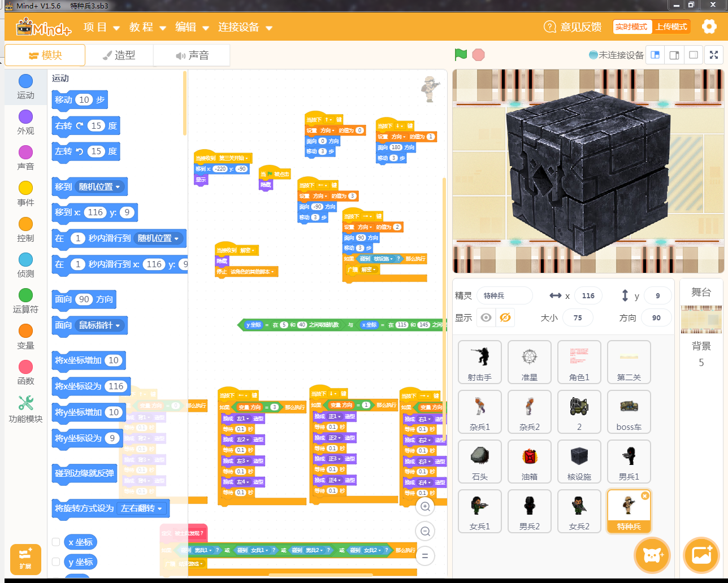
Task: Expand 左右翻转 rotation style dropdown
Action: (142, 508)
